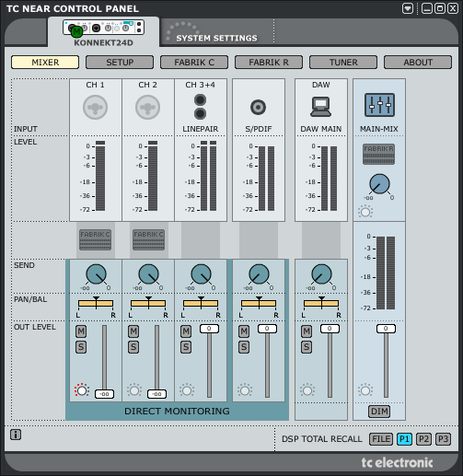Click the CH 3+4 balance slider
Viewport: 463px width, 476px height.
tap(201, 303)
